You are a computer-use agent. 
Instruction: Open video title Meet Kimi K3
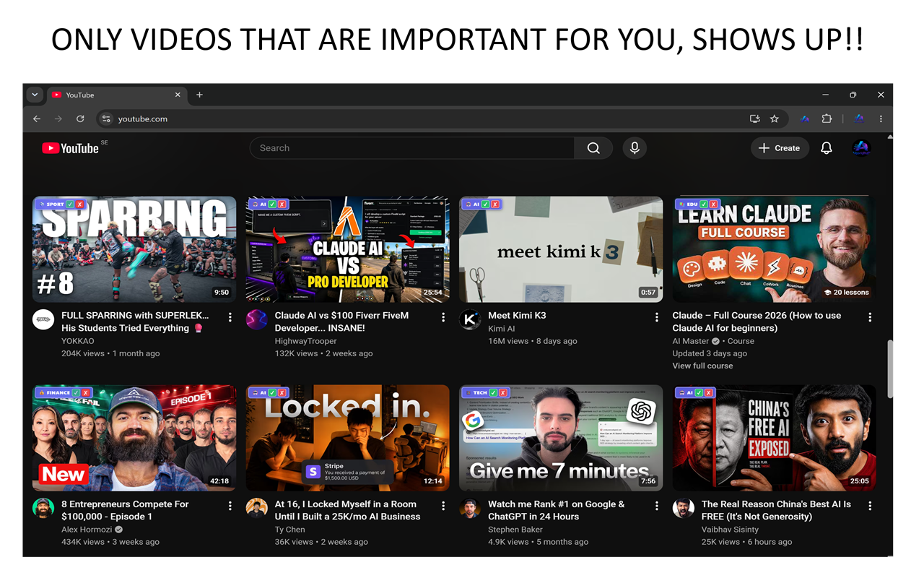(x=517, y=316)
